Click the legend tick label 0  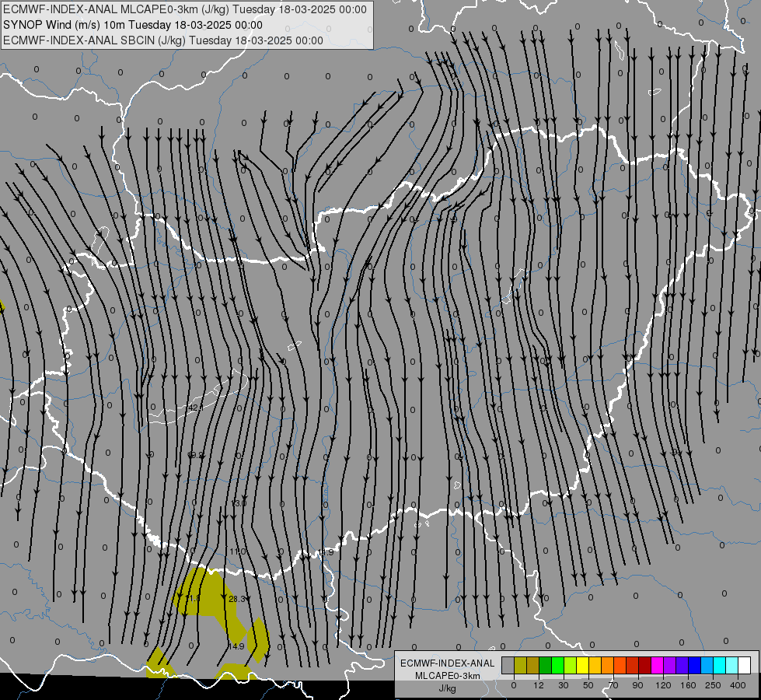(514, 685)
